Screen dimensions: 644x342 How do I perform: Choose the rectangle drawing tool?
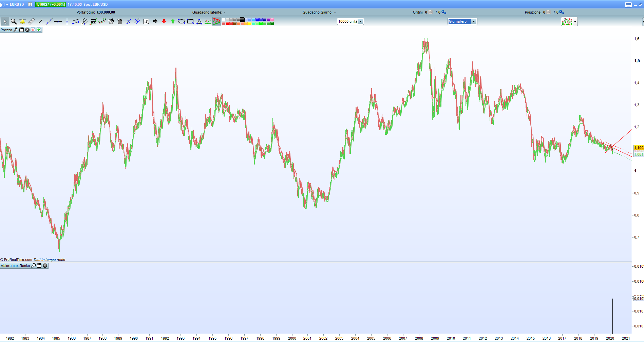point(190,21)
